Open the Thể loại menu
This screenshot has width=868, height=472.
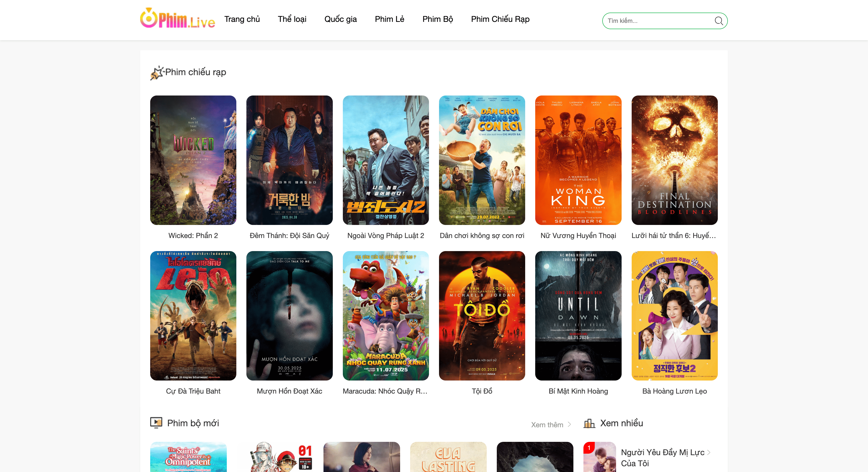pyautogui.click(x=292, y=19)
